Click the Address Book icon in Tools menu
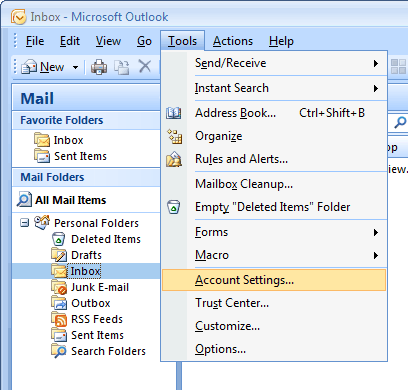 tap(174, 113)
